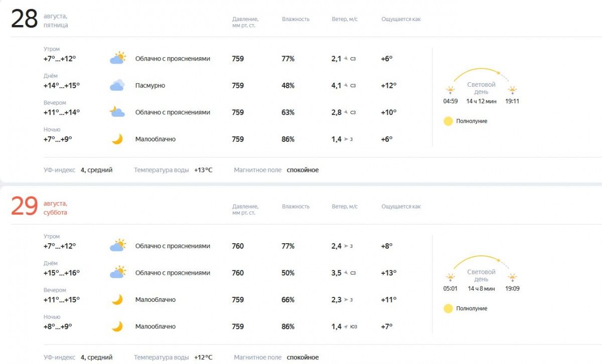Click the Влажность column header for August 29
This screenshot has width=602, height=364.
(295, 207)
